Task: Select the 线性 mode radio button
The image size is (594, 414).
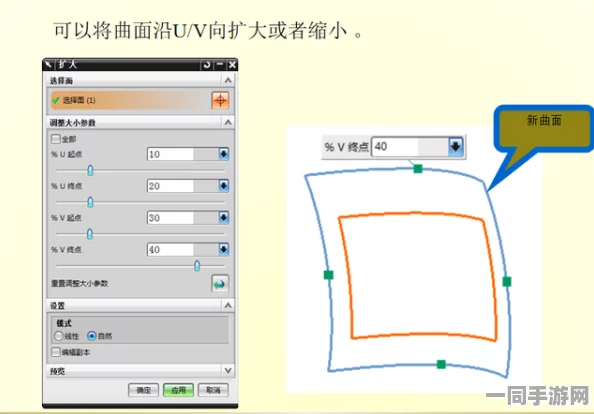Action: click(59, 336)
